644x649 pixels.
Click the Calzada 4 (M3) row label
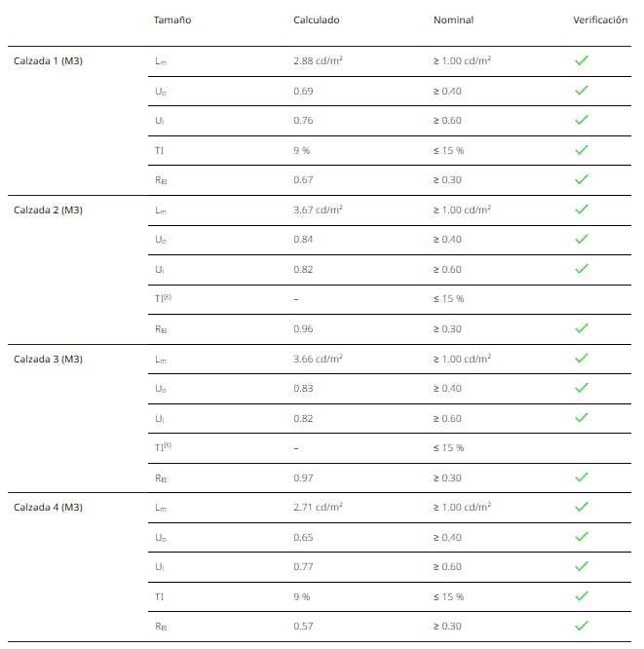pos(49,507)
